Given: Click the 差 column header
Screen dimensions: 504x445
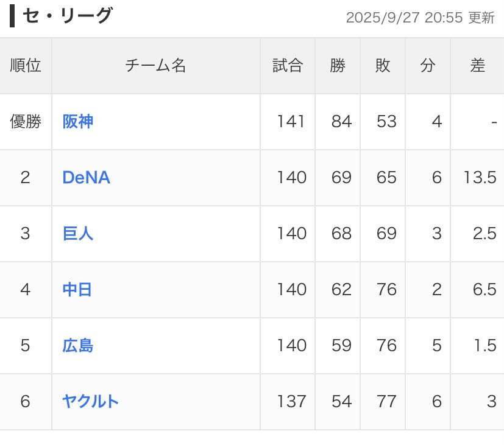Looking at the screenshot, I should (x=477, y=66).
